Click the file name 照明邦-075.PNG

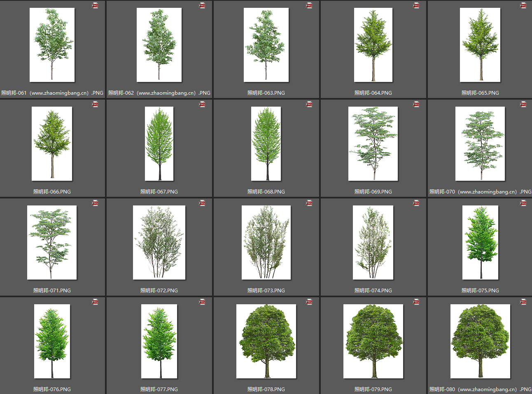(480, 291)
